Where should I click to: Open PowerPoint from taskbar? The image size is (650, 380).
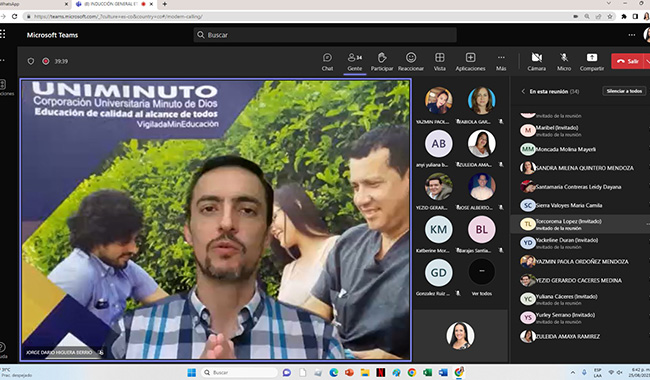coord(349,373)
